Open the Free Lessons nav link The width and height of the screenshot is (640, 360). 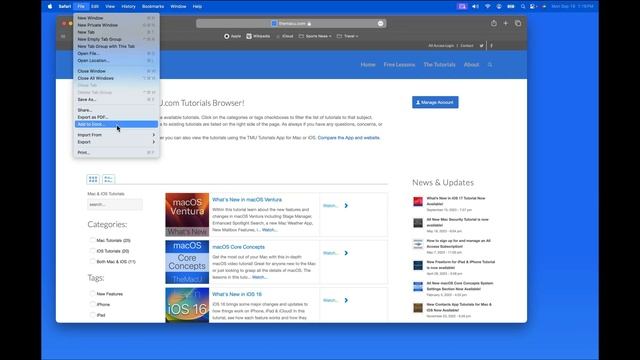(x=399, y=64)
